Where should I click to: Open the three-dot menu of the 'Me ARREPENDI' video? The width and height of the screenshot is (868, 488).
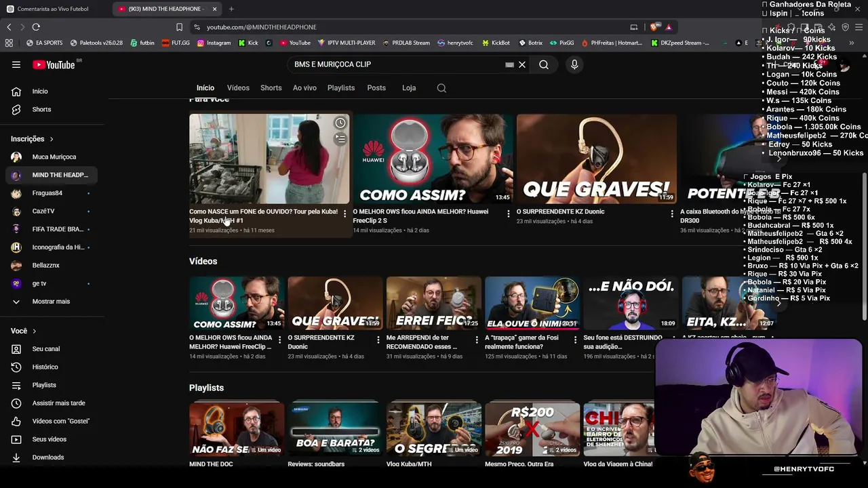pos(477,340)
